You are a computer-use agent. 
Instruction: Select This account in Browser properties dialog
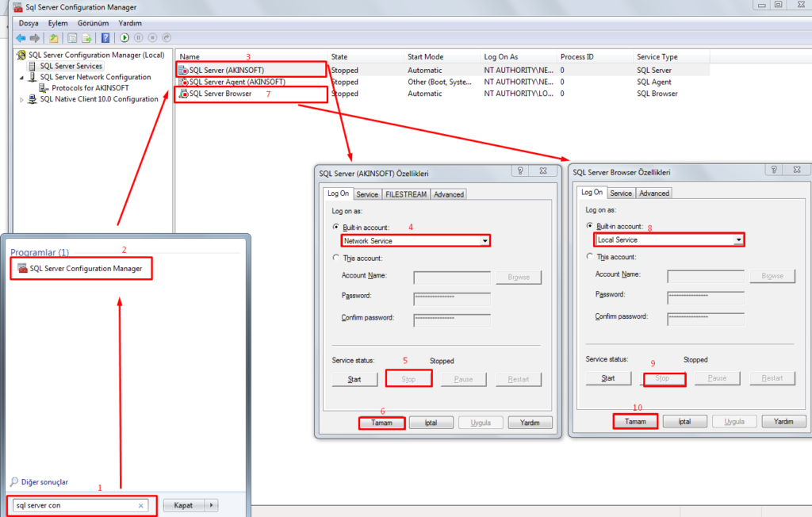pos(590,256)
